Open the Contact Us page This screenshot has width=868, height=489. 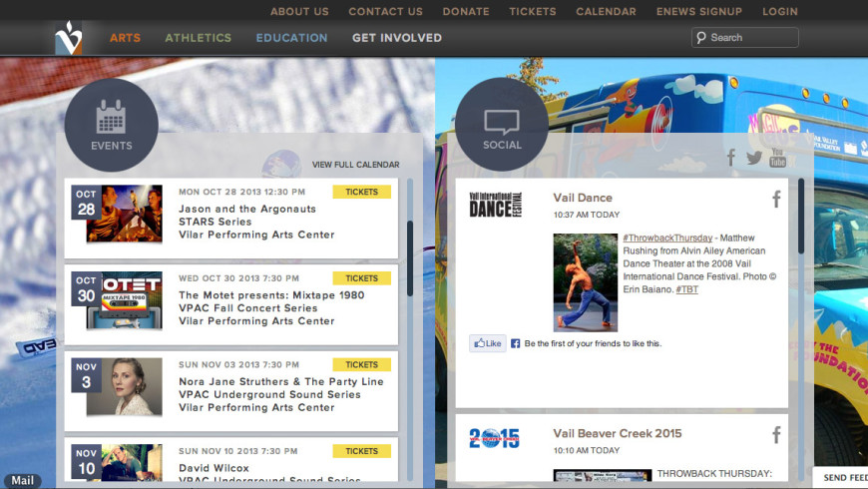tap(385, 12)
